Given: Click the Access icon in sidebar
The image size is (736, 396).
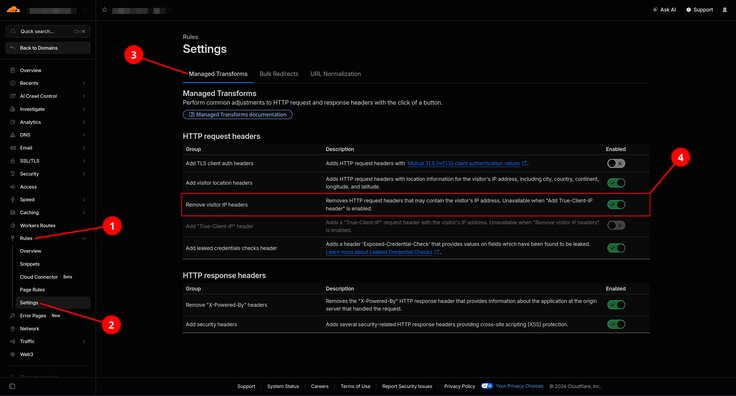Looking at the screenshot, I should (x=13, y=187).
